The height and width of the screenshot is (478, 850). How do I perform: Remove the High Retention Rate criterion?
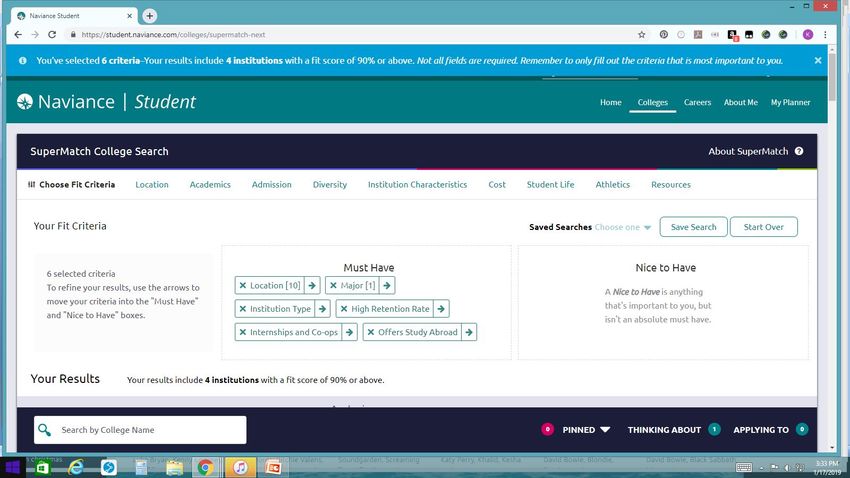click(344, 308)
